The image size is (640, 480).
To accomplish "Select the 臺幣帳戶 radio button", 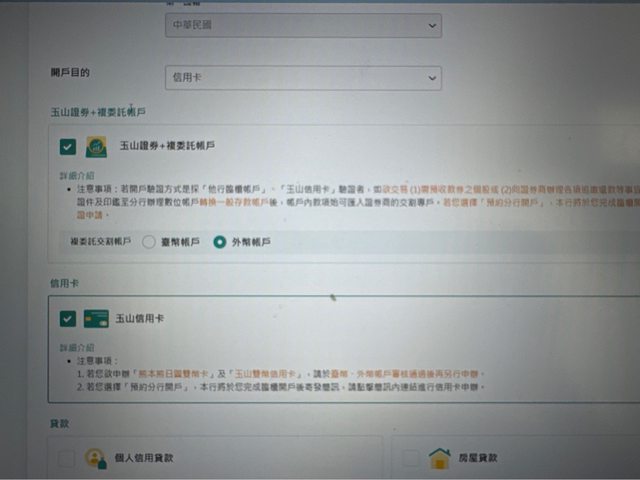I will coord(149,241).
